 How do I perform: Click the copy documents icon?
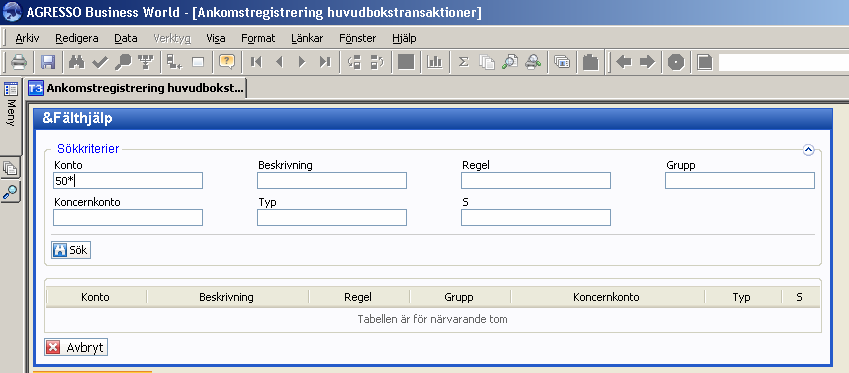[x=487, y=62]
